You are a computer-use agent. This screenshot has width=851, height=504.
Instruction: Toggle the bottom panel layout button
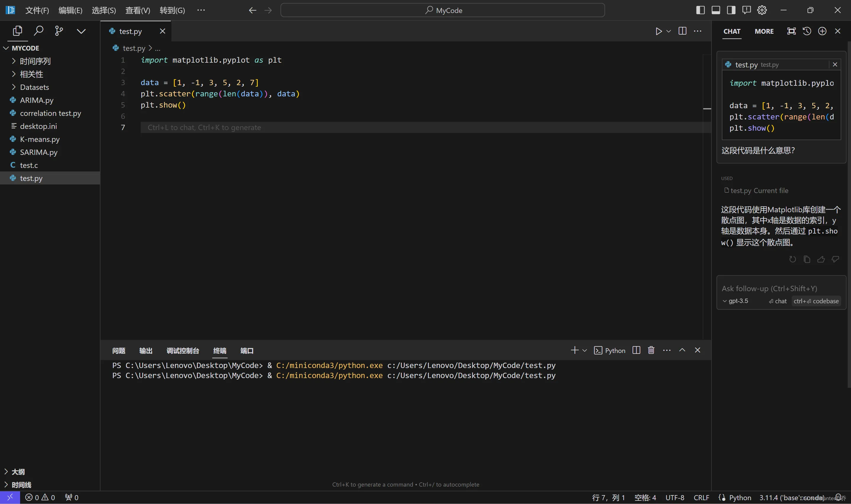tap(716, 10)
